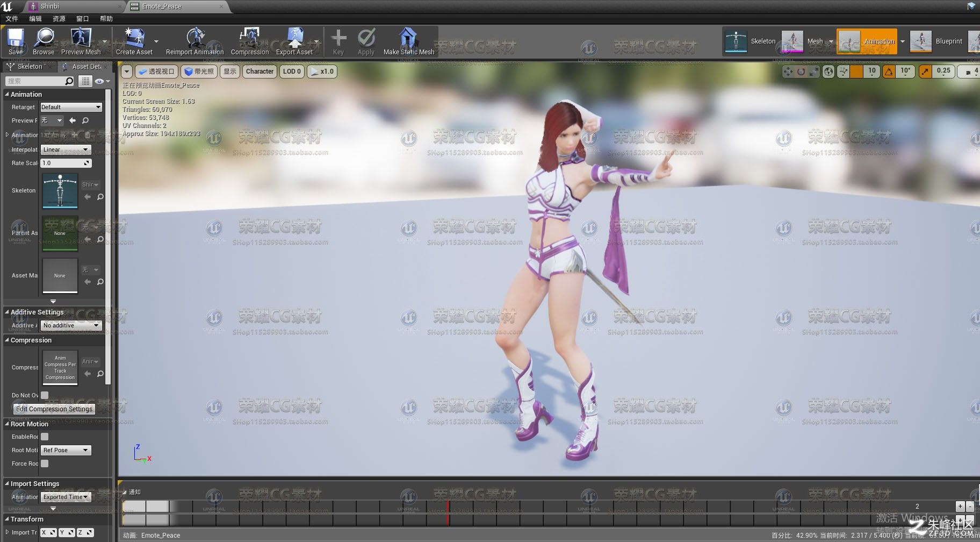Viewport: 980px width, 542px height.
Task: Click the Preview Pose use-selected arrow
Action: click(x=73, y=120)
